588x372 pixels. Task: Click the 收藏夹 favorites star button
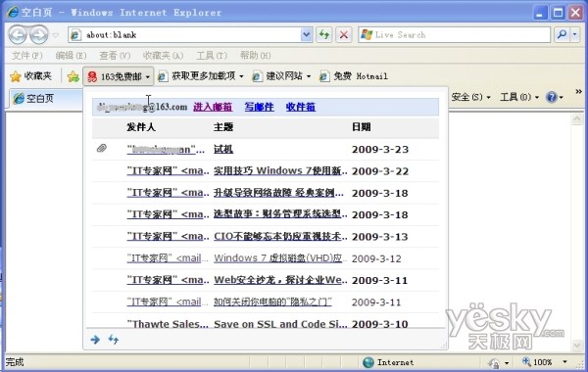30,76
